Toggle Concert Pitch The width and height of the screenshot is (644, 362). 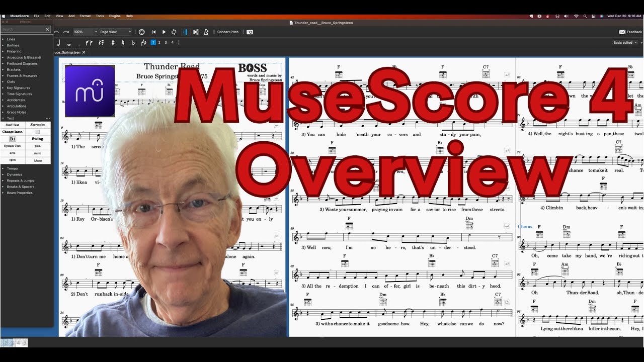pyautogui.click(x=228, y=32)
